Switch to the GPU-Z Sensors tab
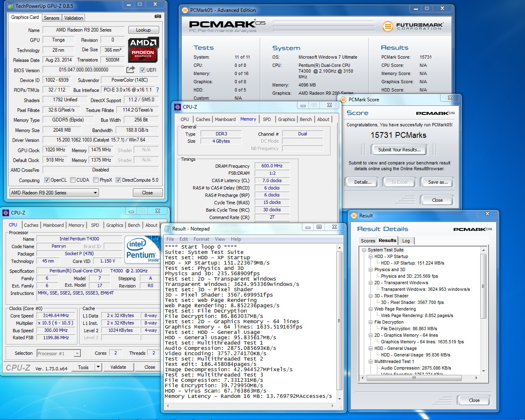 click(x=52, y=18)
